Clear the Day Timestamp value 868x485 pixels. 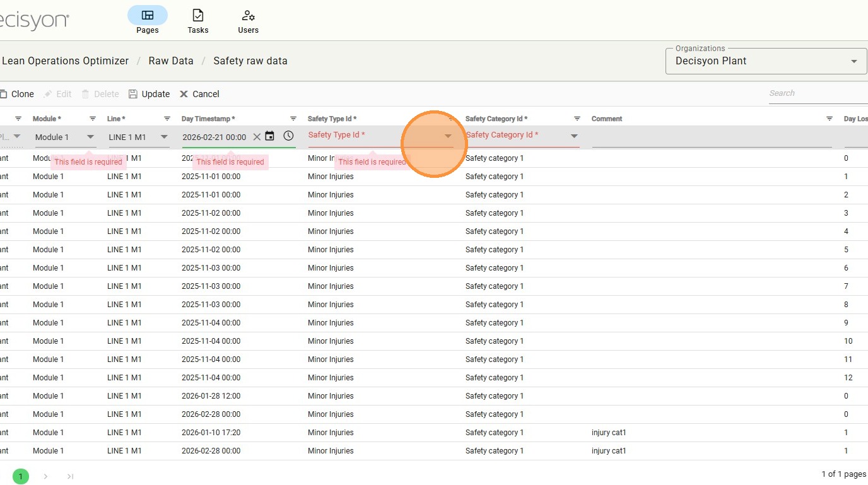pyautogui.click(x=257, y=137)
